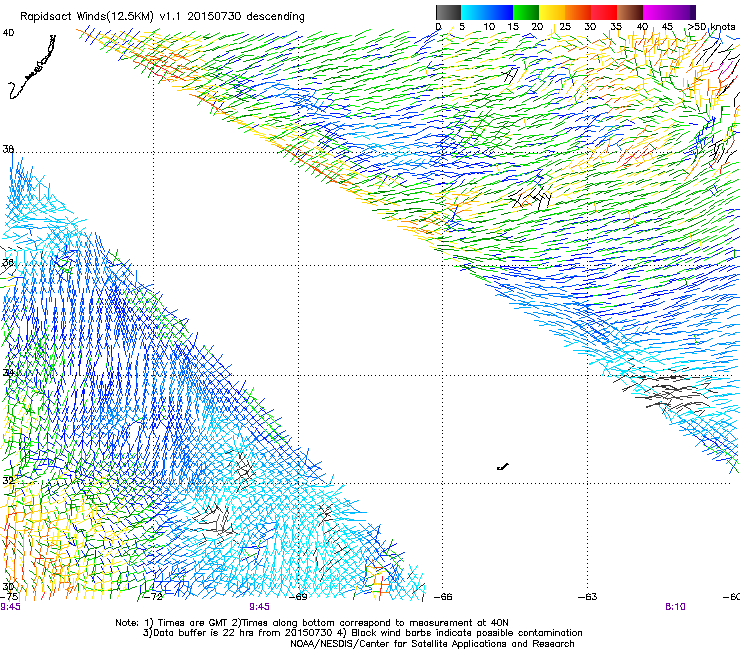Click the isolated black wind barb above 32N

pyautogui.click(x=503, y=467)
